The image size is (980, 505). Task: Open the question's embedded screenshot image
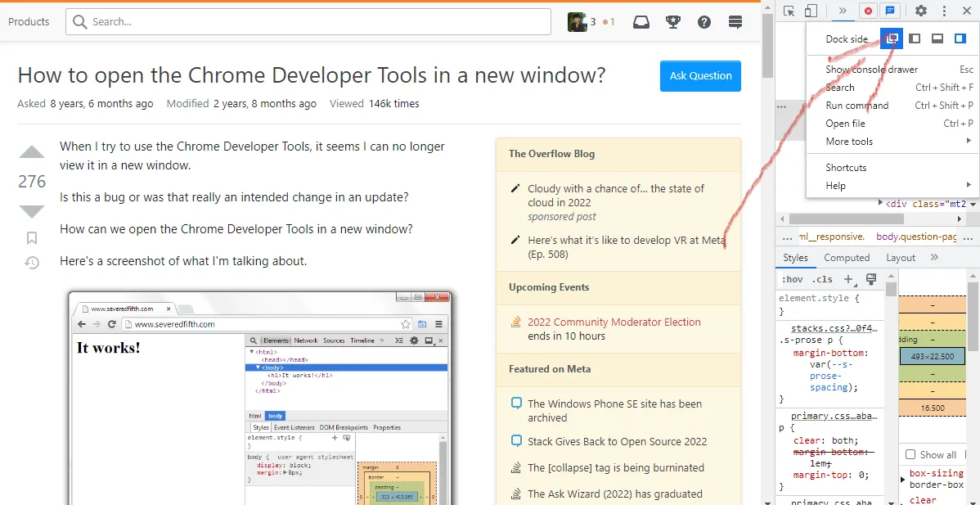click(x=259, y=396)
